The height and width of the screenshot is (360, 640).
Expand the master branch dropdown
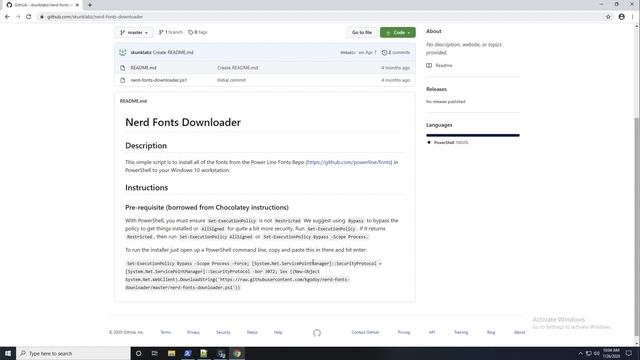point(134,32)
